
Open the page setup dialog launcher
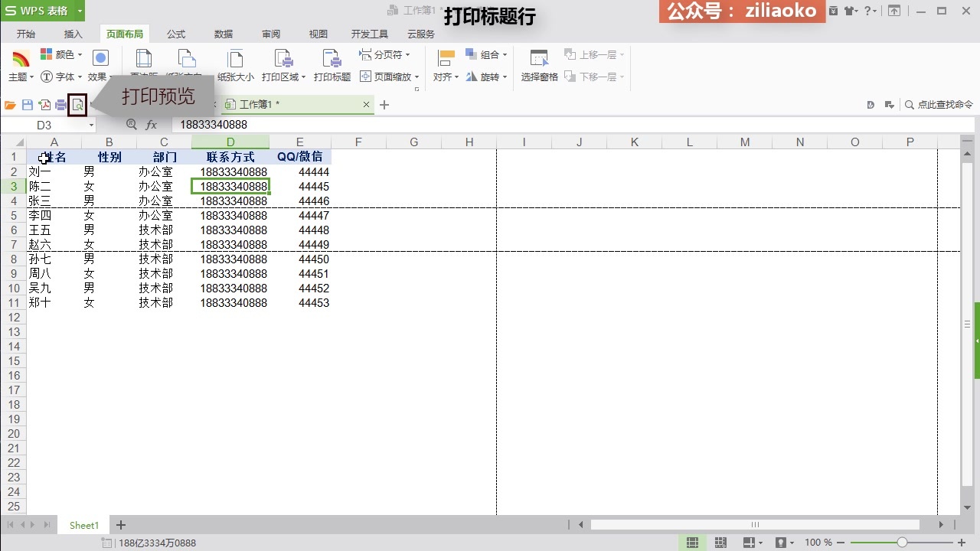tap(417, 90)
